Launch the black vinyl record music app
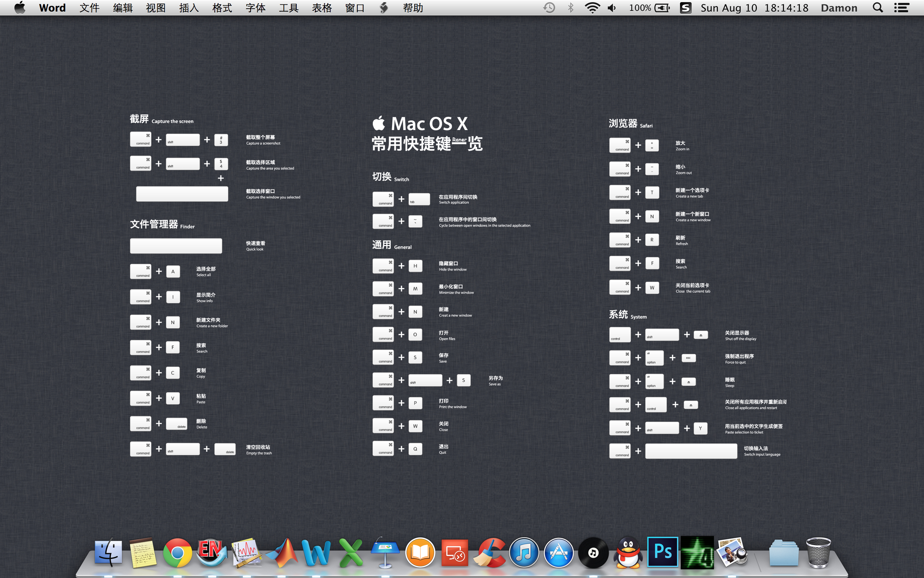Image resolution: width=924 pixels, height=578 pixels. point(593,553)
